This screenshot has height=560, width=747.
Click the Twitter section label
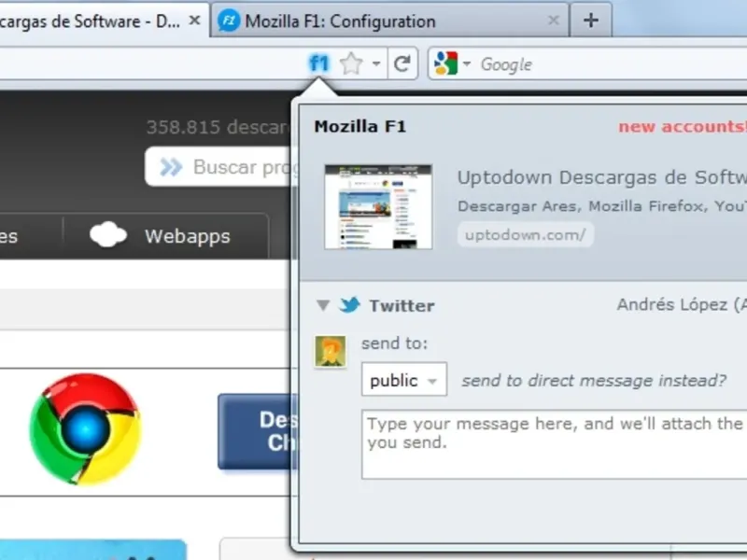click(402, 306)
